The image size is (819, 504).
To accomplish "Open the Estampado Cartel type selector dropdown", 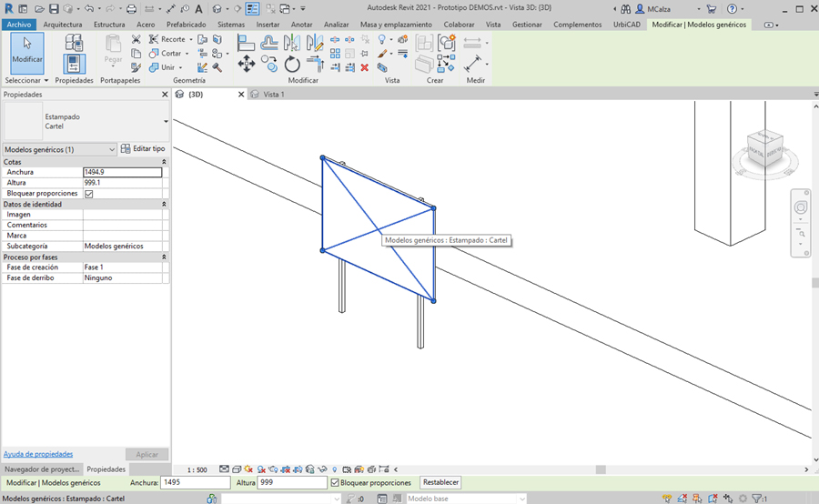I will pyautogui.click(x=166, y=122).
